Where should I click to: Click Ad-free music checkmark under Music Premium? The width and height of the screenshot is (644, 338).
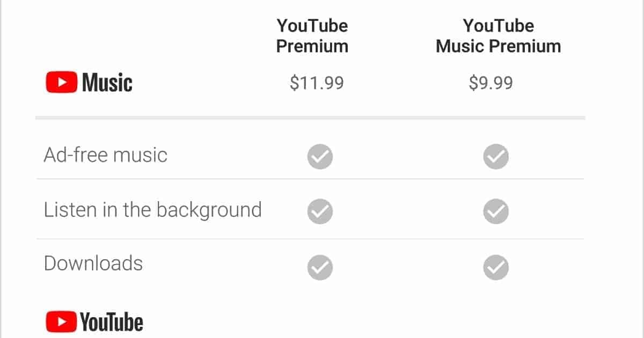coord(496,157)
